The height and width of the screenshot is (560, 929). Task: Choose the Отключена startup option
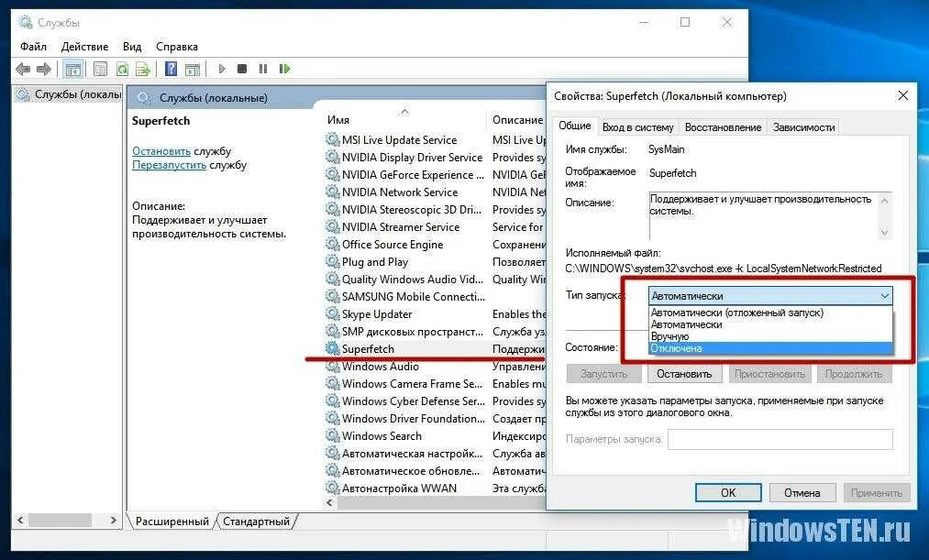click(x=770, y=348)
